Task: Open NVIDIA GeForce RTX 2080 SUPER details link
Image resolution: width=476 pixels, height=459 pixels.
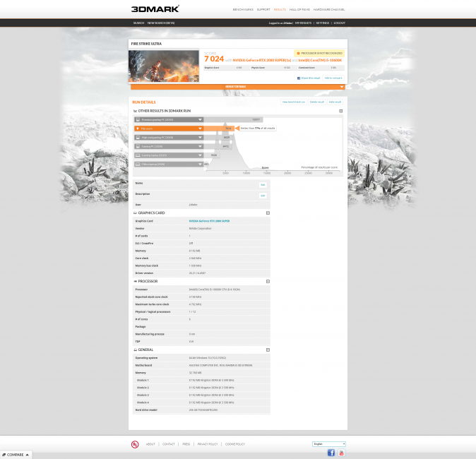Action: 209,221
